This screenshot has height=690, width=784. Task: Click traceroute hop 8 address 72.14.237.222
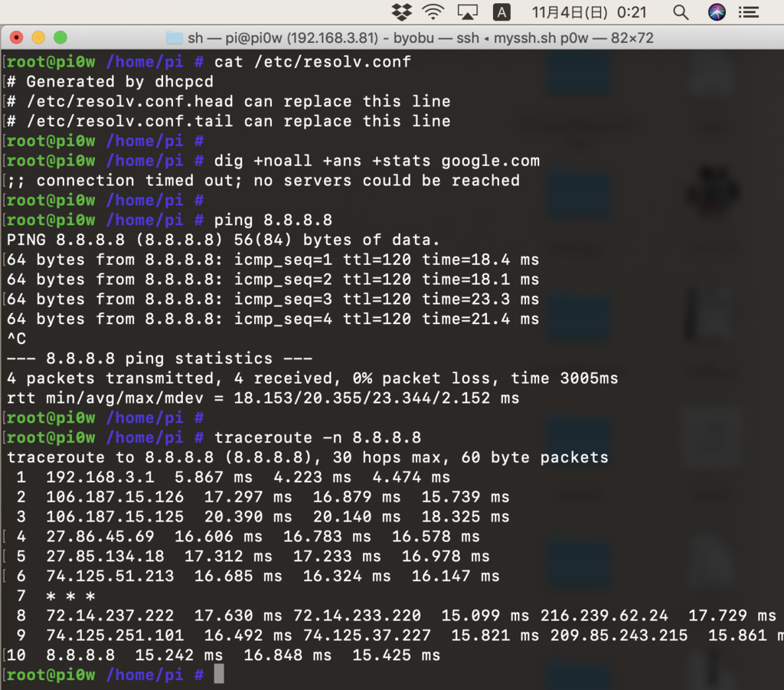(110, 616)
